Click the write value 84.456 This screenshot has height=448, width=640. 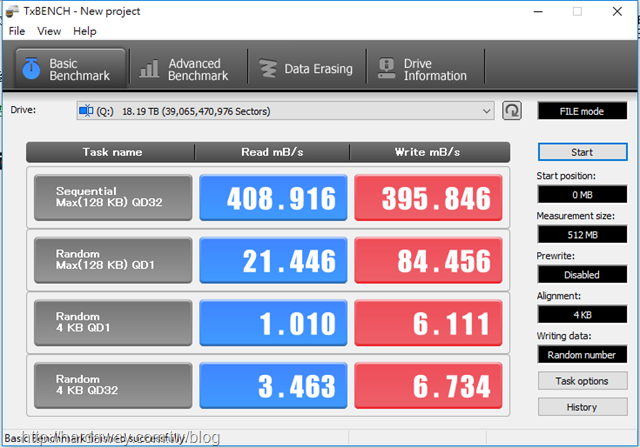pos(428,260)
